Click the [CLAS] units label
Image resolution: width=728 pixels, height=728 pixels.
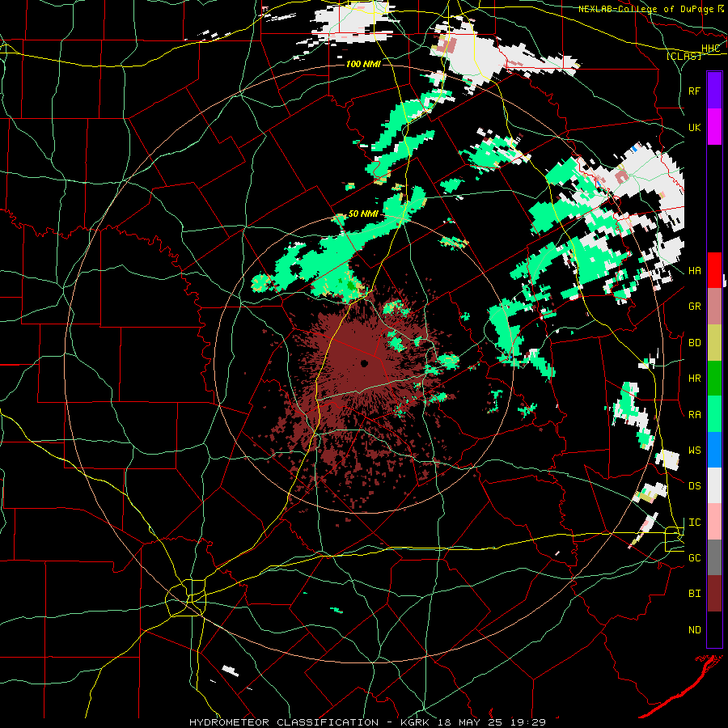pos(684,56)
